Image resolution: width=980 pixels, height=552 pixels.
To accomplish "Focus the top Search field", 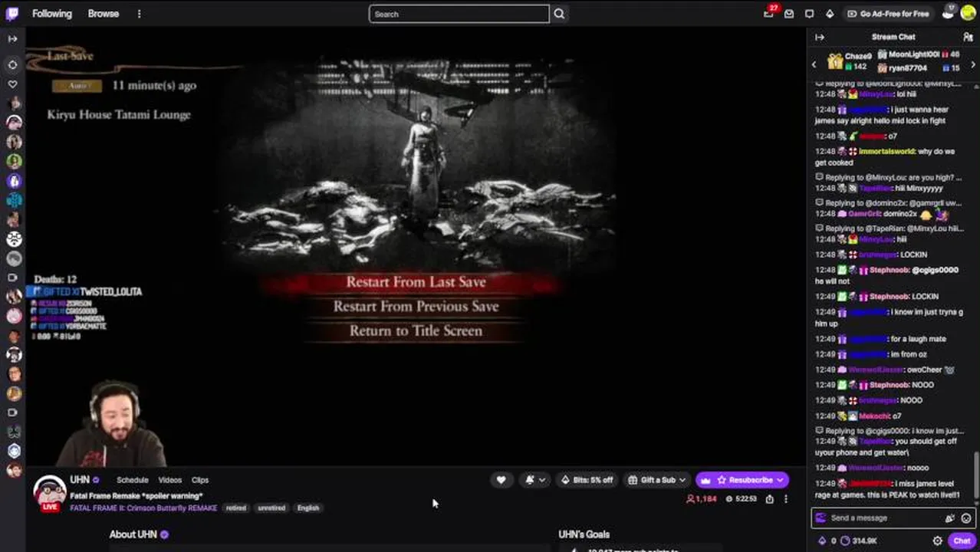I will (x=459, y=14).
